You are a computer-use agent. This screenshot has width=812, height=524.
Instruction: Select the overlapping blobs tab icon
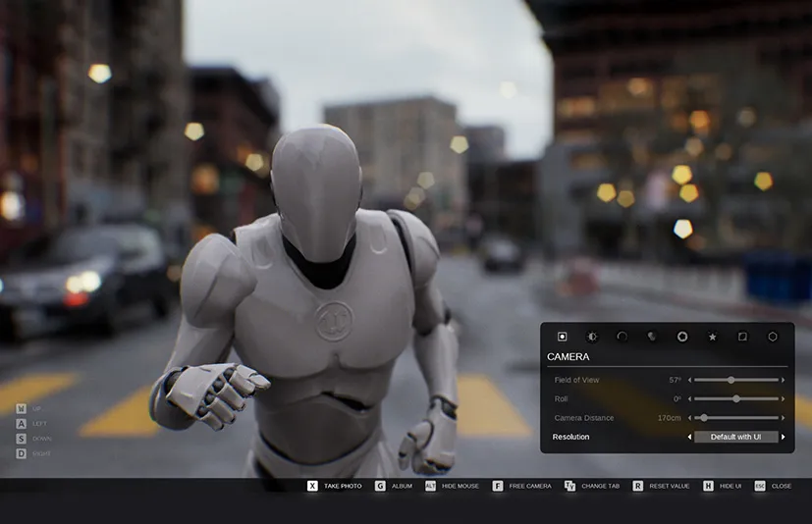[x=652, y=337]
